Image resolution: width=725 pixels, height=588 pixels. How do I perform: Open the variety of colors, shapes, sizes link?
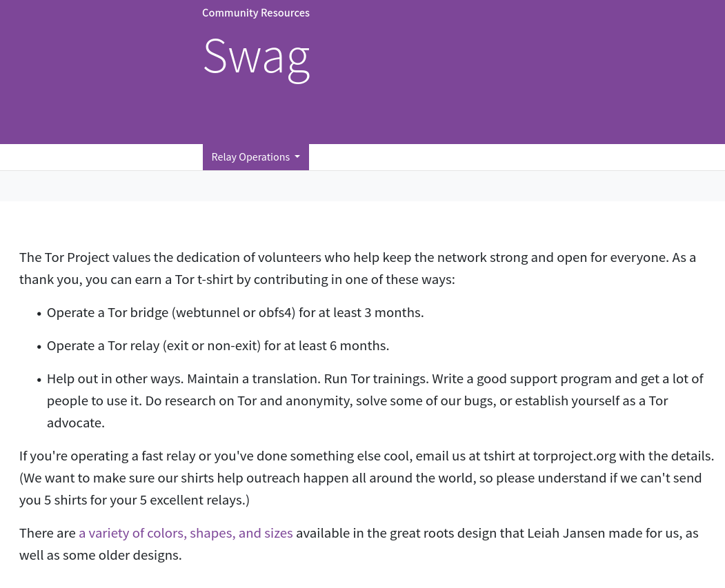pos(186,533)
